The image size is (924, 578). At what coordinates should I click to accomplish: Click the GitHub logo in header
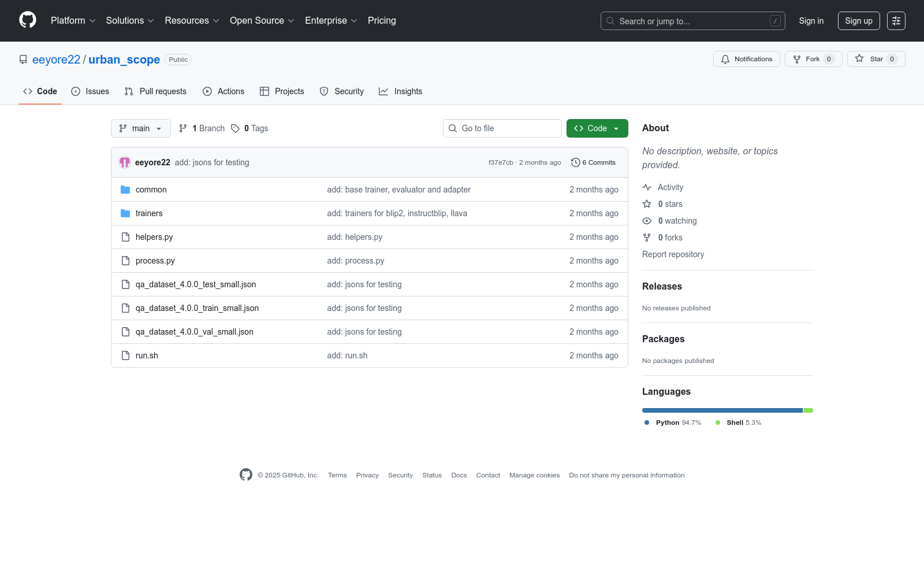pyautogui.click(x=28, y=20)
